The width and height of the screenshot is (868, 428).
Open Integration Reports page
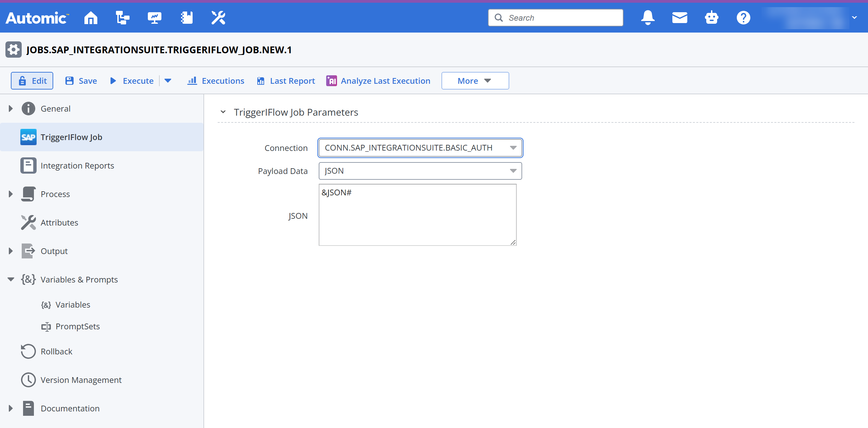pos(77,166)
